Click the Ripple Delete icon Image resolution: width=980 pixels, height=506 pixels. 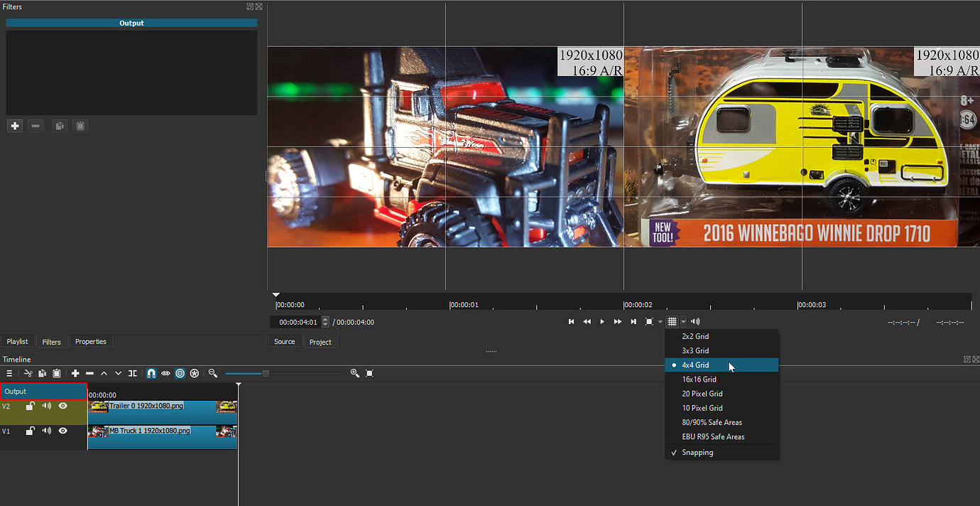(x=89, y=373)
